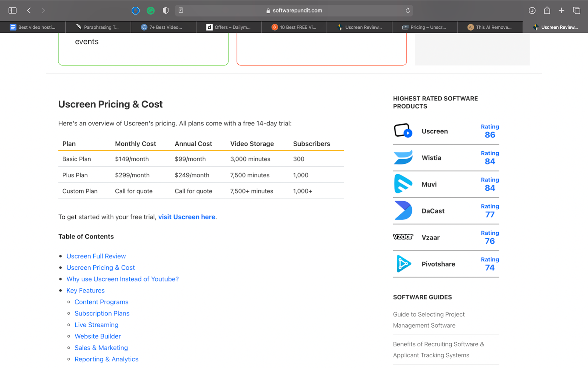Open the visit Uscreen here link
The height and width of the screenshot is (368, 588).
(187, 217)
